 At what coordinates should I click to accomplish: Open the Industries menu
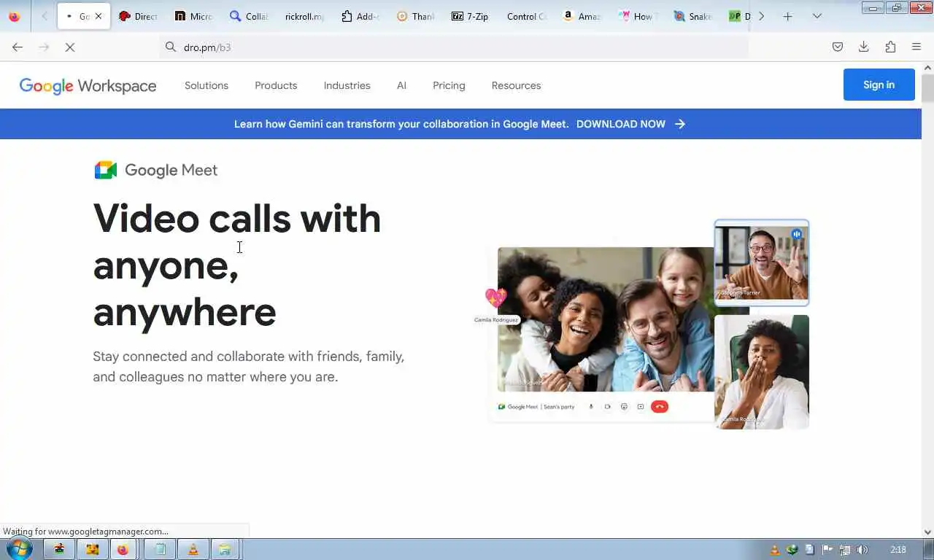pyautogui.click(x=347, y=85)
